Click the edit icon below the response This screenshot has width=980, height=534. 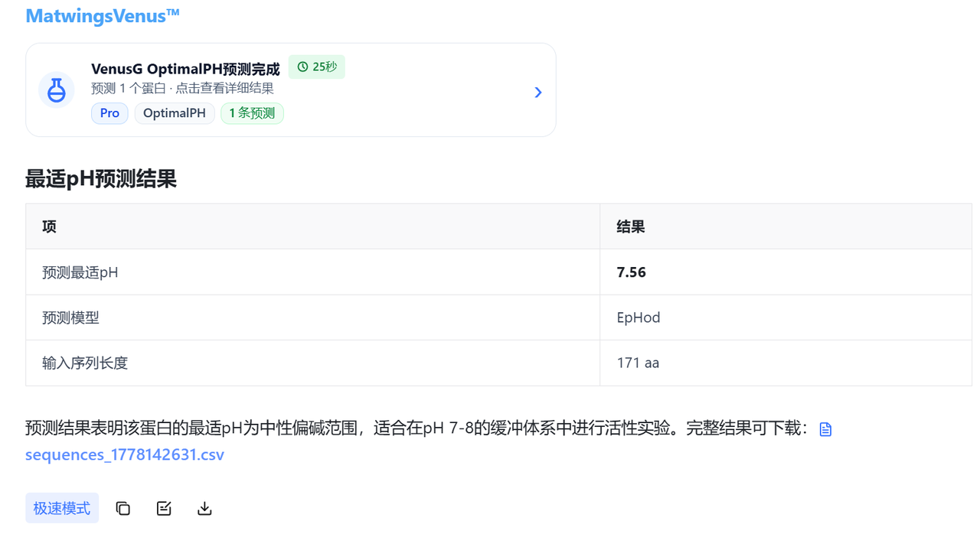(164, 509)
